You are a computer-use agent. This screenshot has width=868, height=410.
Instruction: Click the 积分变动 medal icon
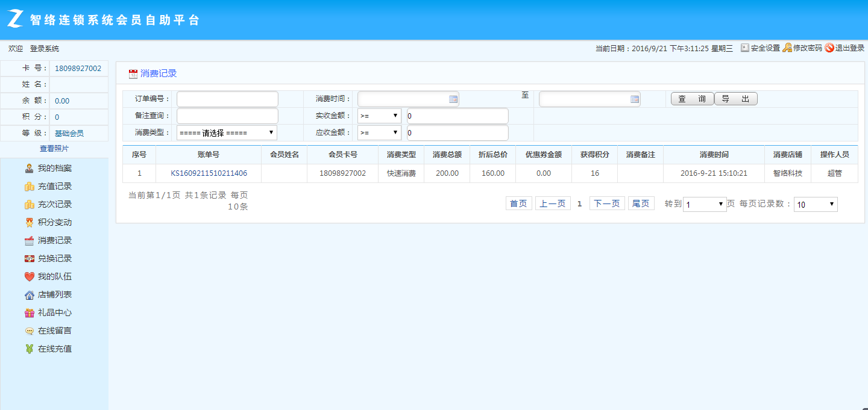pos(29,222)
